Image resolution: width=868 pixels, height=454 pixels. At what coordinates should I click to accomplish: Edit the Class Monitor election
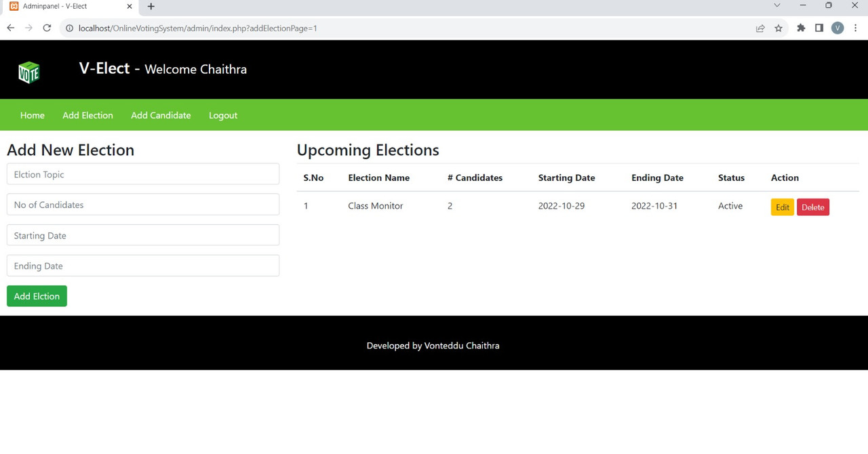(x=782, y=207)
